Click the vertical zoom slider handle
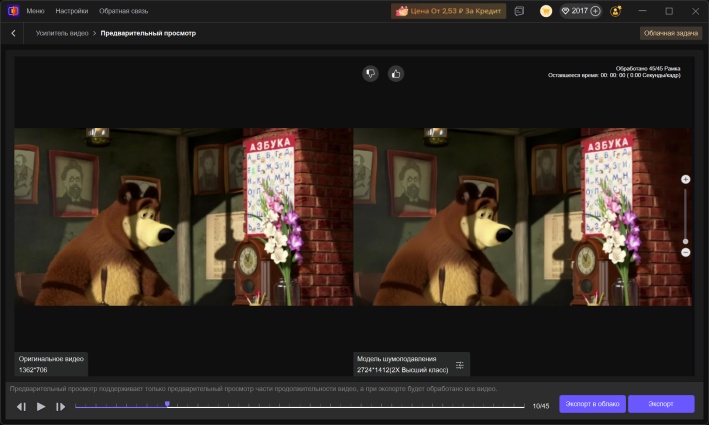Viewport: 709px width, 425px height. [x=685, y=241]
